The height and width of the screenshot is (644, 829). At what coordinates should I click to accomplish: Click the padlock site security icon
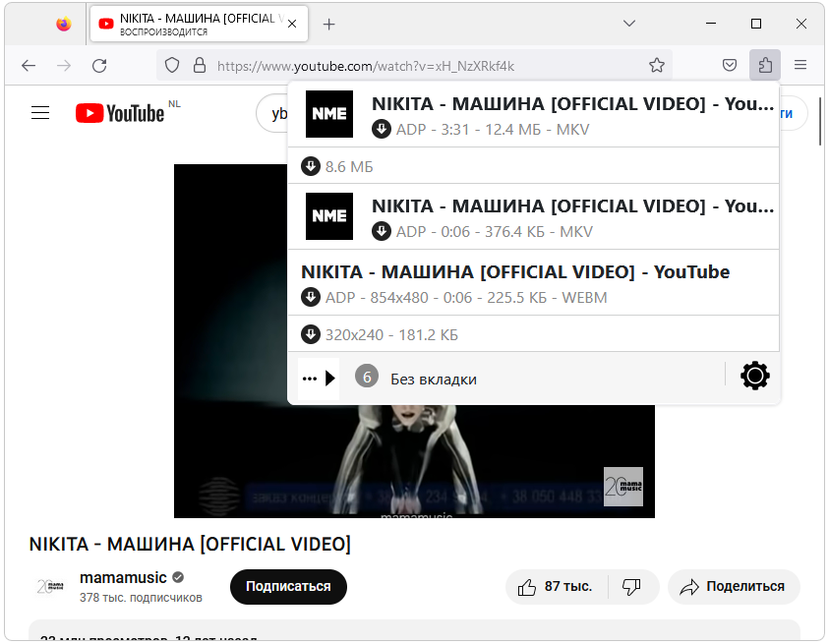tap(200, 66)
